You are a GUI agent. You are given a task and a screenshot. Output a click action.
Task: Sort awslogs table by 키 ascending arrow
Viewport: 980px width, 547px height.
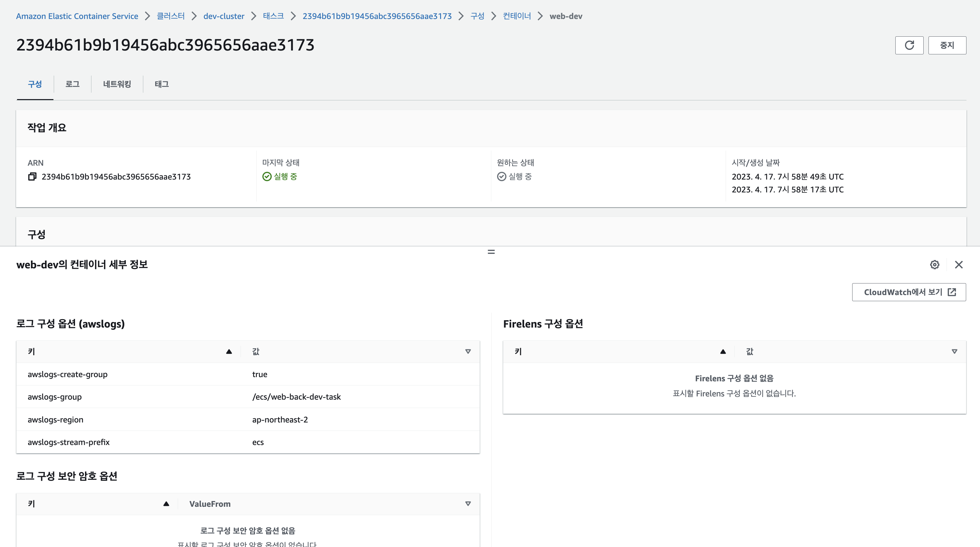(x=229, y=352)
